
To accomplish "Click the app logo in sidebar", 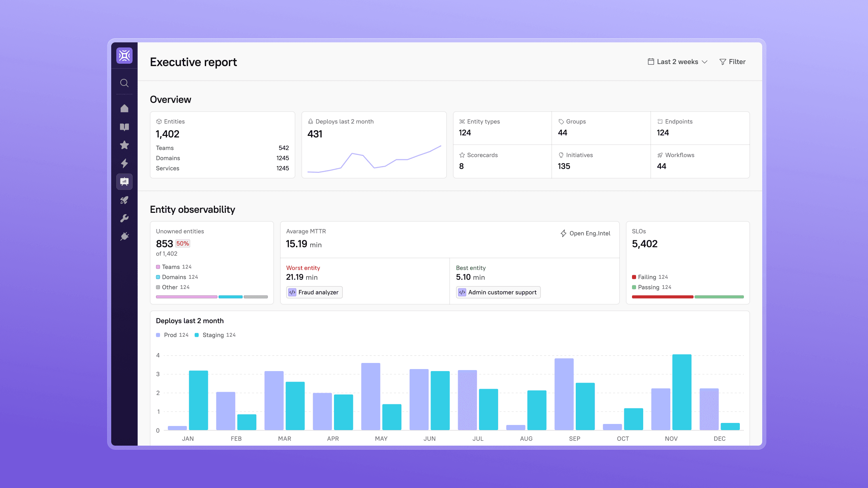I will click(x=124, y=56).
